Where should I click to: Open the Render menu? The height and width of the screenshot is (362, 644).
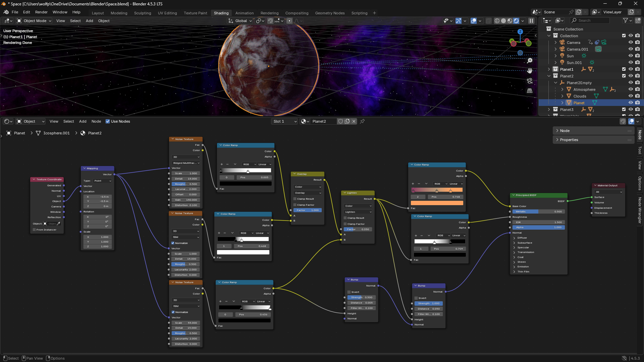tap(41, 12)
